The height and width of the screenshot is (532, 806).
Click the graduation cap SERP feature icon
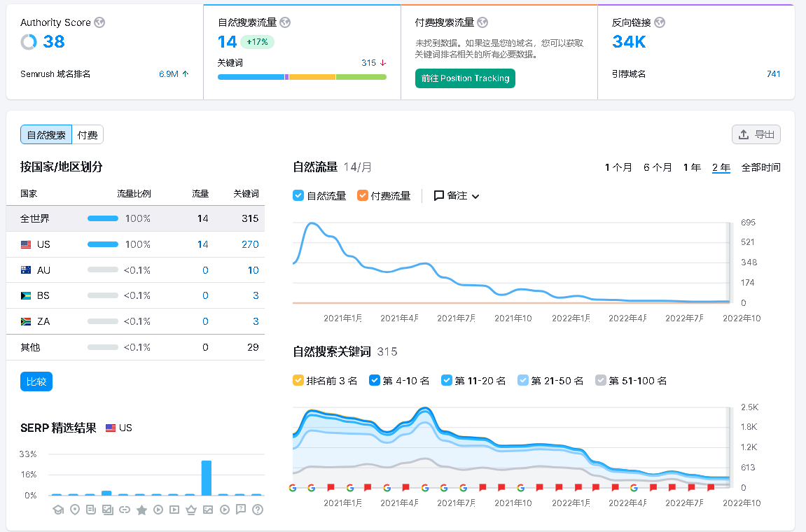(x=58, y=510)
